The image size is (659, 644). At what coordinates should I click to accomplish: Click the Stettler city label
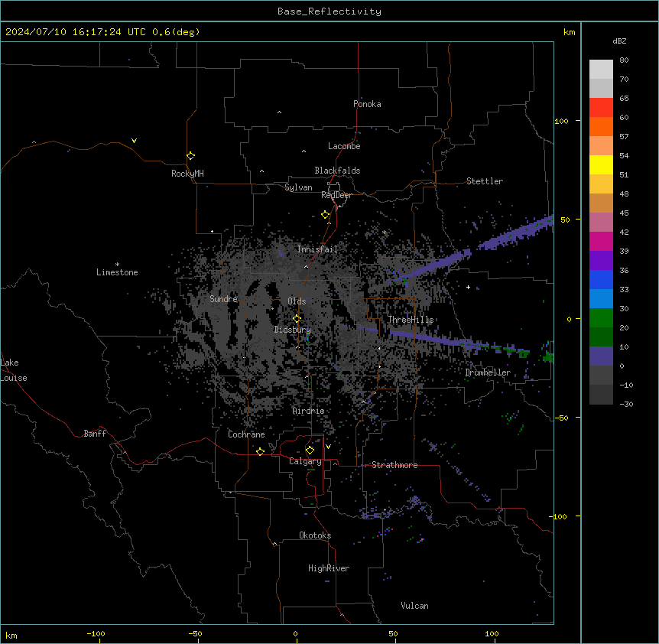(x=485, y=181)
